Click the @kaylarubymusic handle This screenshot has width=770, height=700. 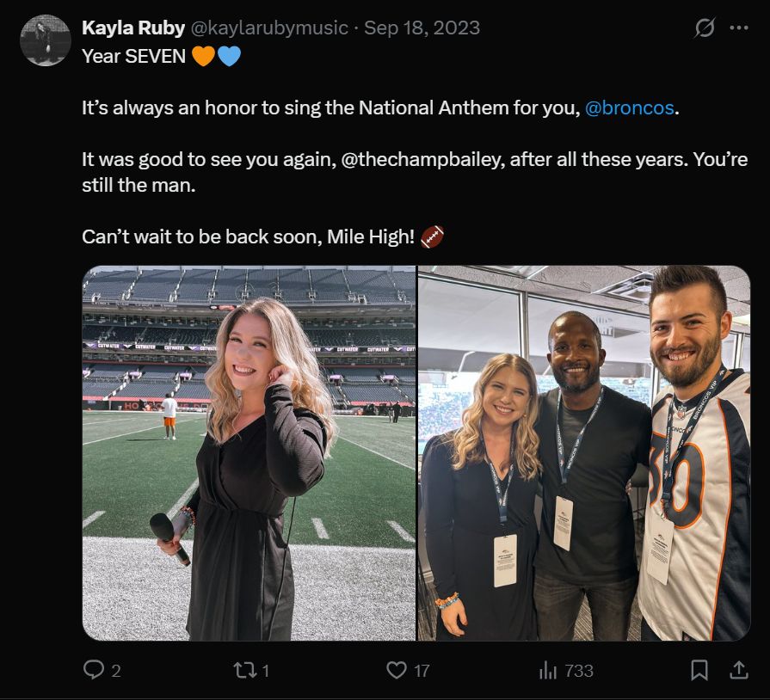[x=271, y=27]
